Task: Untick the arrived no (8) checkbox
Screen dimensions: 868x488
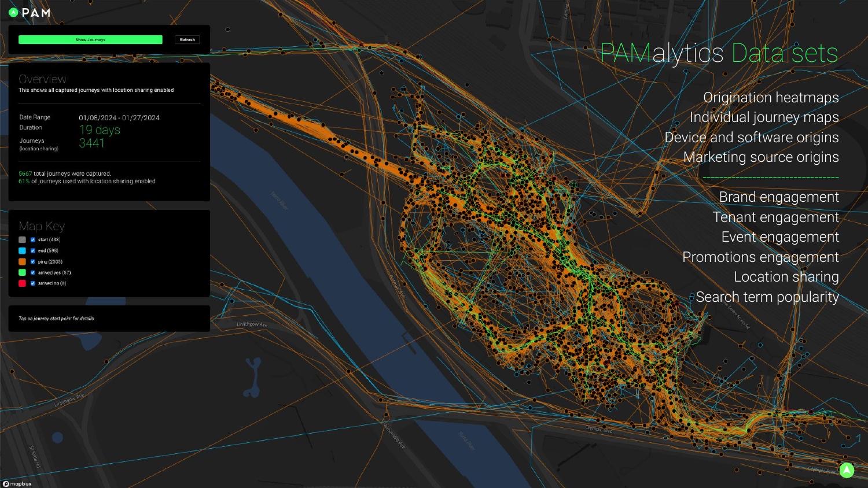Action: point(33,284)
